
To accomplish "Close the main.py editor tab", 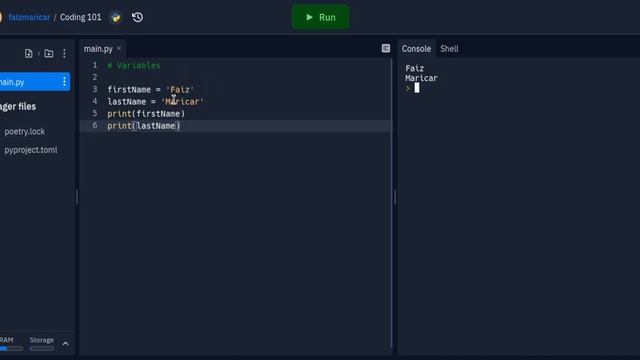I will click(x=119, y=48).
